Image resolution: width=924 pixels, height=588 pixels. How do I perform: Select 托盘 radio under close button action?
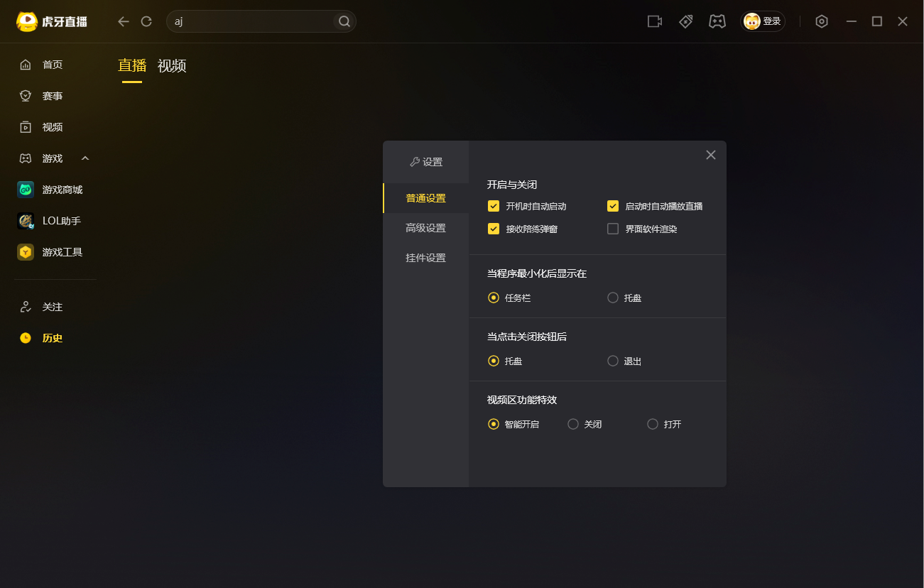pyautogui.click(x=494, y=361)
